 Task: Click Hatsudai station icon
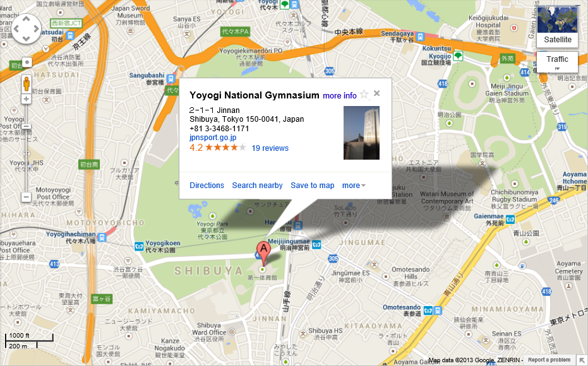(69, 36)
